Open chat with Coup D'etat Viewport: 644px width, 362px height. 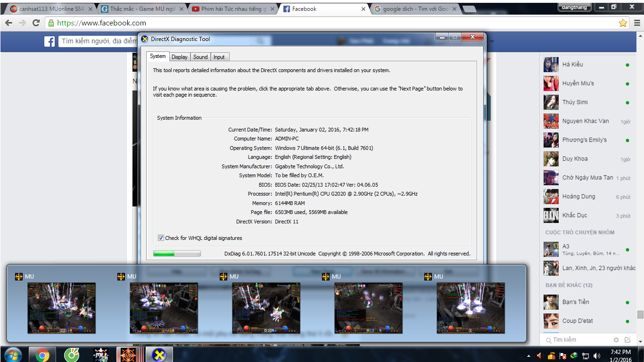click(587, 321)
